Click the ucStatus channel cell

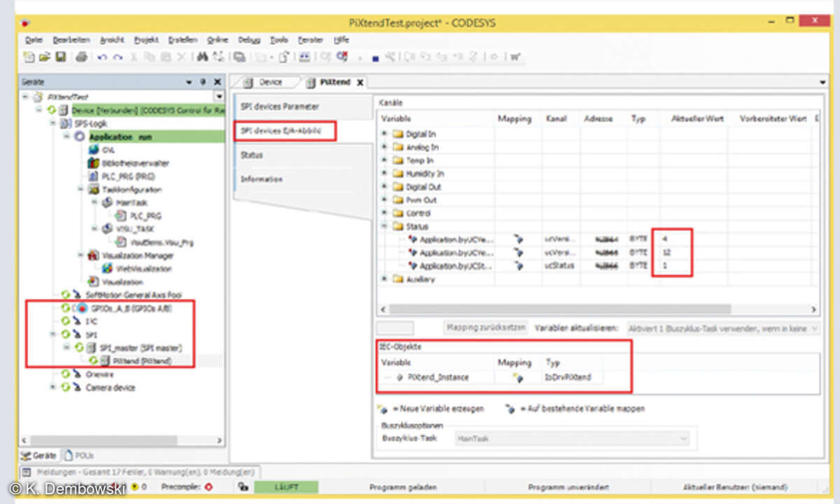point(559,266)
